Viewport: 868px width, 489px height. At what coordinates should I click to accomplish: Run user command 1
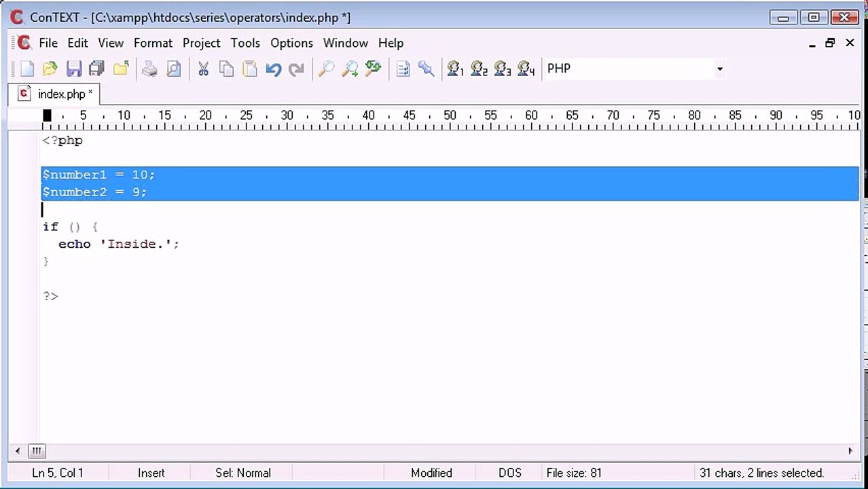pyautogui.click(x=455, y=69)
